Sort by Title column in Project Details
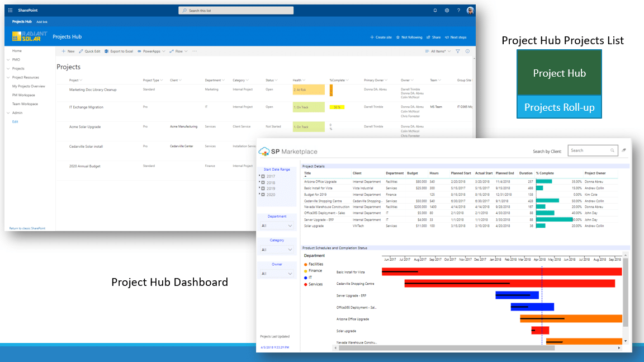The width and height of the screenshot is (644, 362). pyautogui.click(x=307, y=173)
